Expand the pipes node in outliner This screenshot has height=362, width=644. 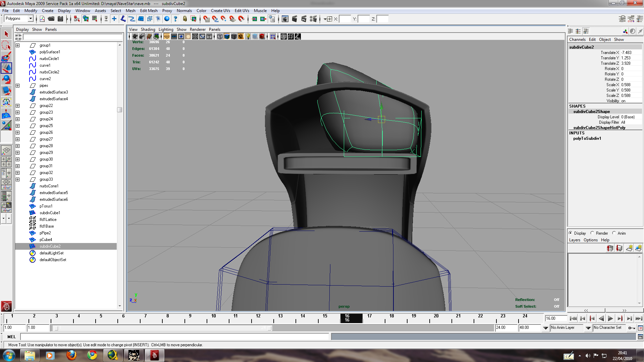tap(18, 85)
